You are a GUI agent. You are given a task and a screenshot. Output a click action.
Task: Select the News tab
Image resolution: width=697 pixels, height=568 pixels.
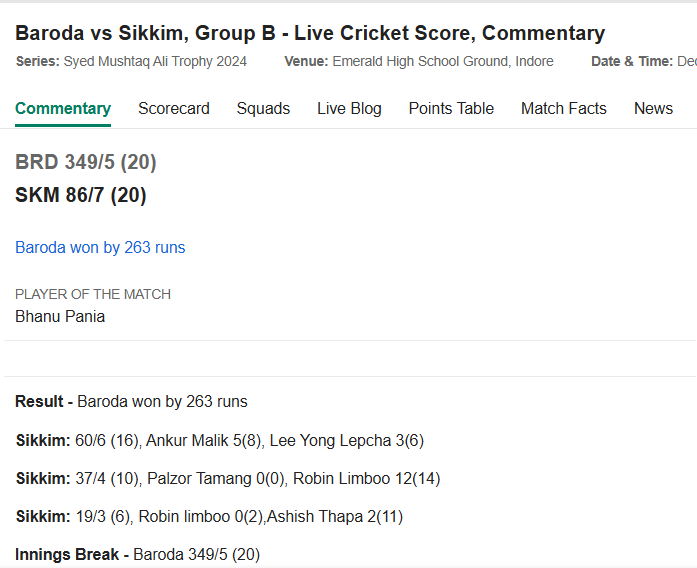653,108
